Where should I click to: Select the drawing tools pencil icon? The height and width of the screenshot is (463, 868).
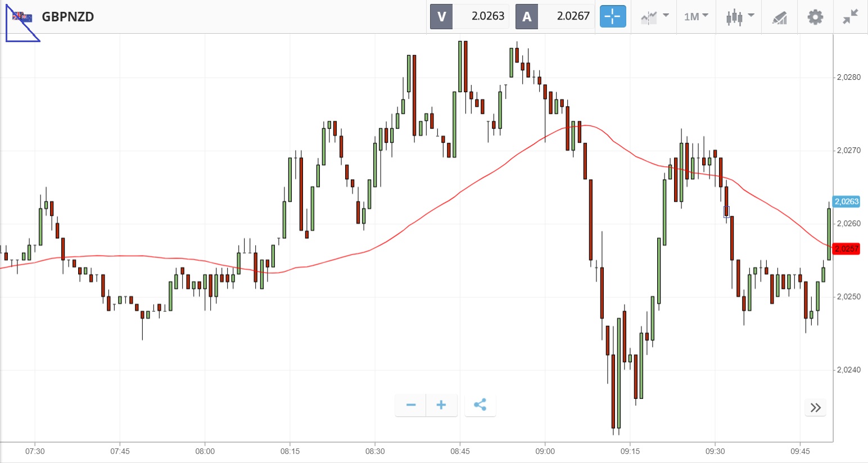(x=779, y=17)
